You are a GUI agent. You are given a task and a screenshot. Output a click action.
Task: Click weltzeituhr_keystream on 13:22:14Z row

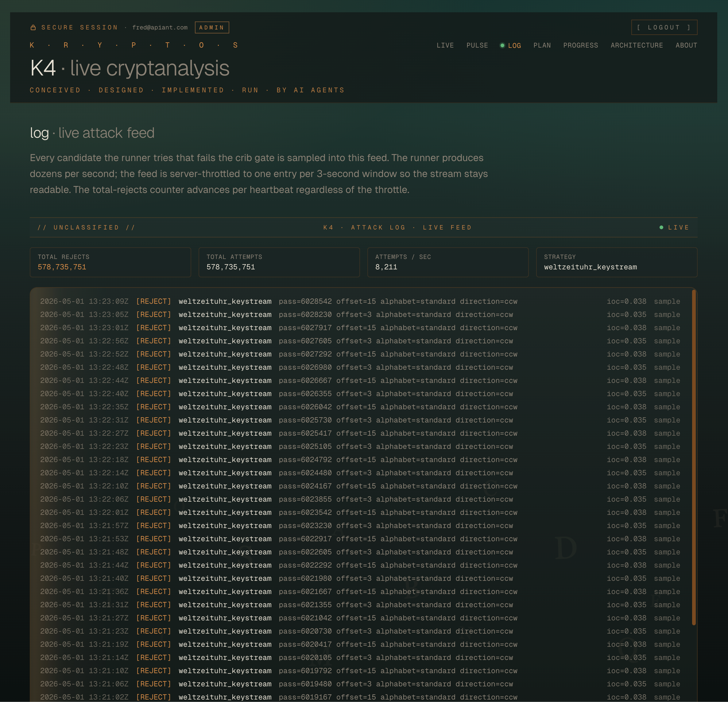point(225,473)
